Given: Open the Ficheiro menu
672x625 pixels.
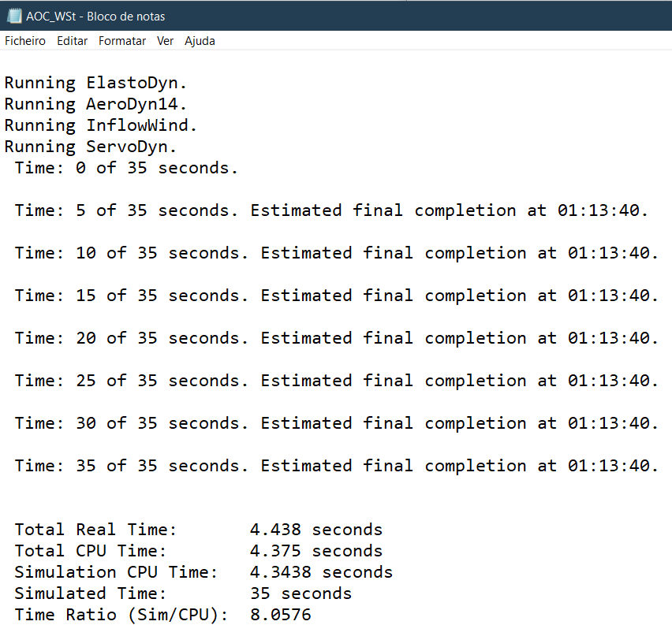Looking at the screenshot, I should [24, 41].
